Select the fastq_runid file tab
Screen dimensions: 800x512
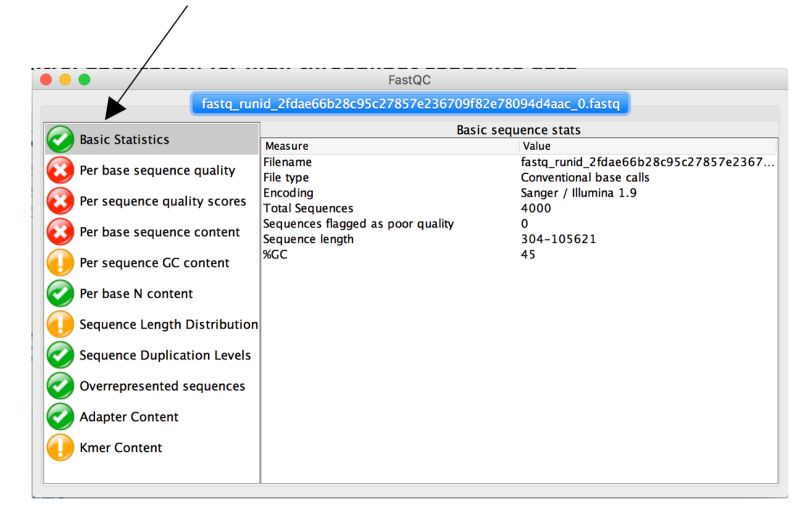[x=410, y=104]
